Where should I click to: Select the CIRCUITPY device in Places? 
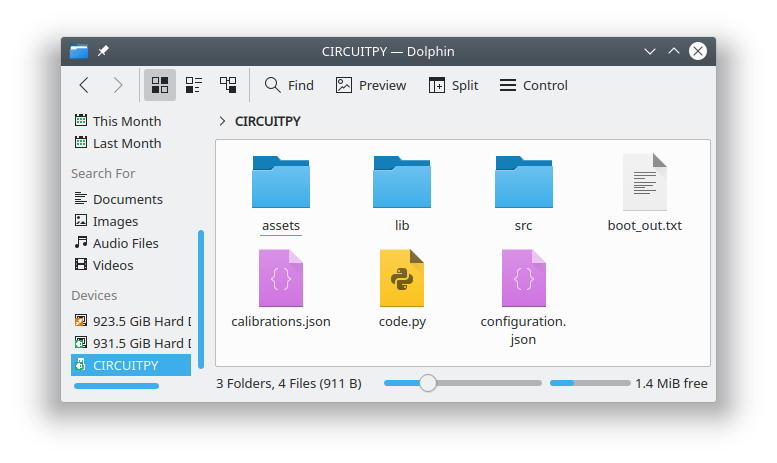coord(131,365)
